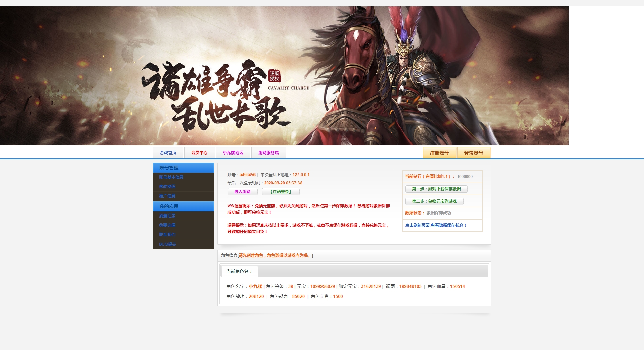Click 绑定元宝 value 31628139
644x350 pixels.
point(371,287)
